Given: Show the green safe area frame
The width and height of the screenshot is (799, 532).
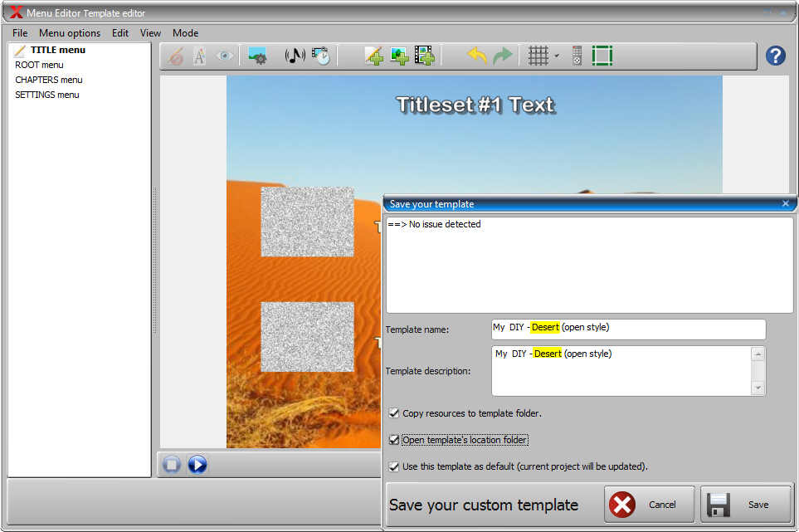Looking at the screenshot, I should [602, 56].
